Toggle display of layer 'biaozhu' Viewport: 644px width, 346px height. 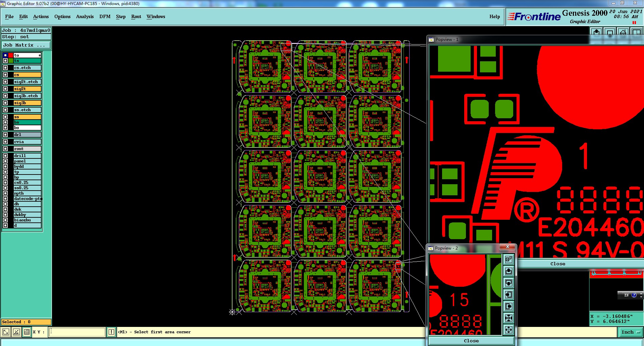(5, 220)
